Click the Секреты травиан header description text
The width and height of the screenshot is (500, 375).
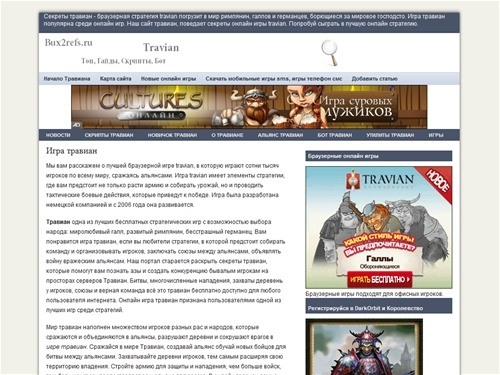(x=244, y=20)
